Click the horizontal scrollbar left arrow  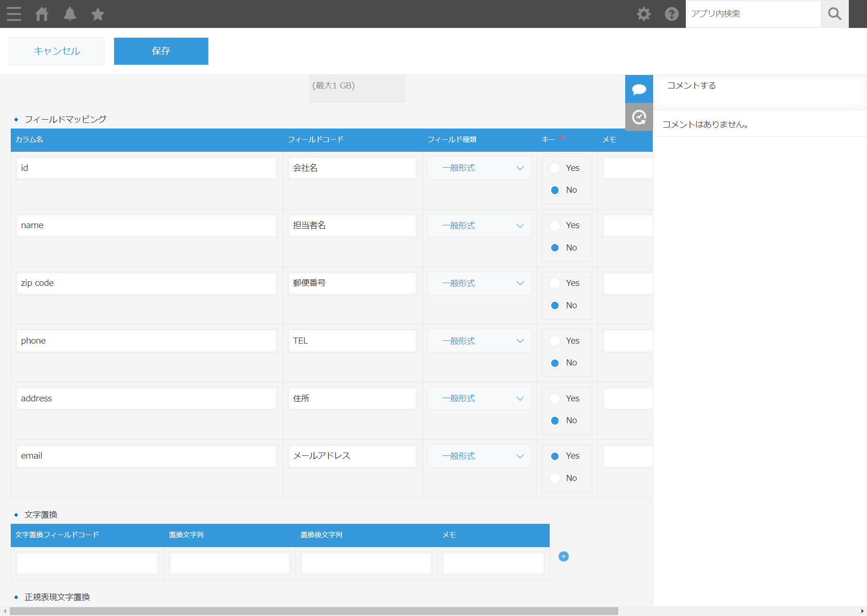(x=5, y=611)
